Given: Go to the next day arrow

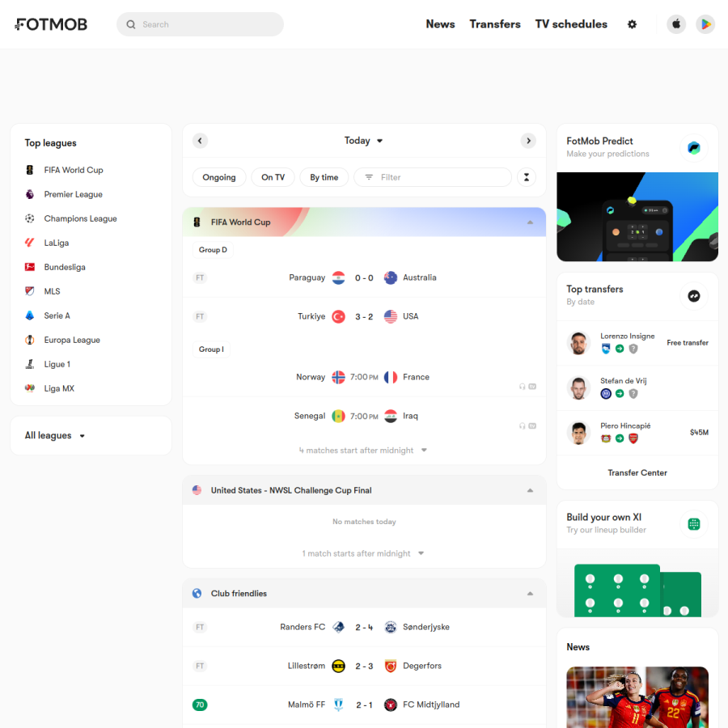Looking at the screenshot, I should point(528,141).
